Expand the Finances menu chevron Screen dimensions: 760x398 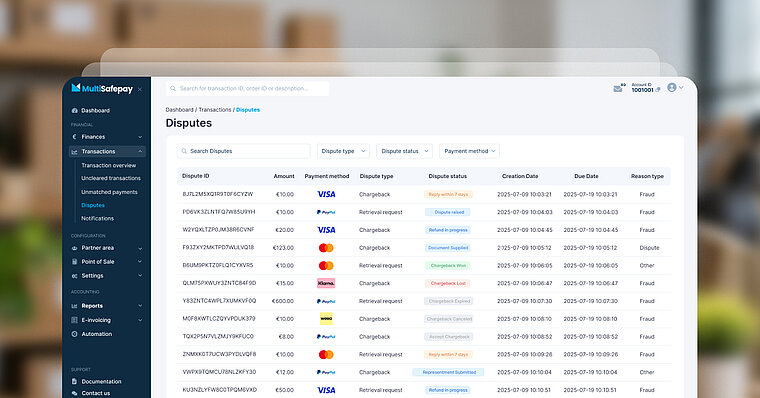[140, 137]
